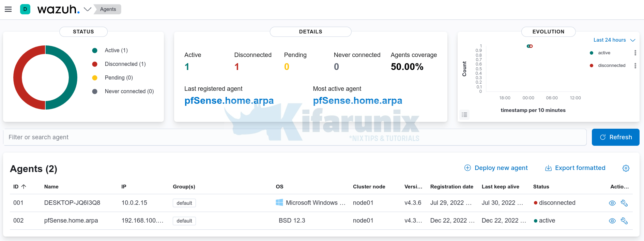Expand the wazuh menu chevron
The height and width of the screenshot is (241, 644).
[x=88, y=9]
